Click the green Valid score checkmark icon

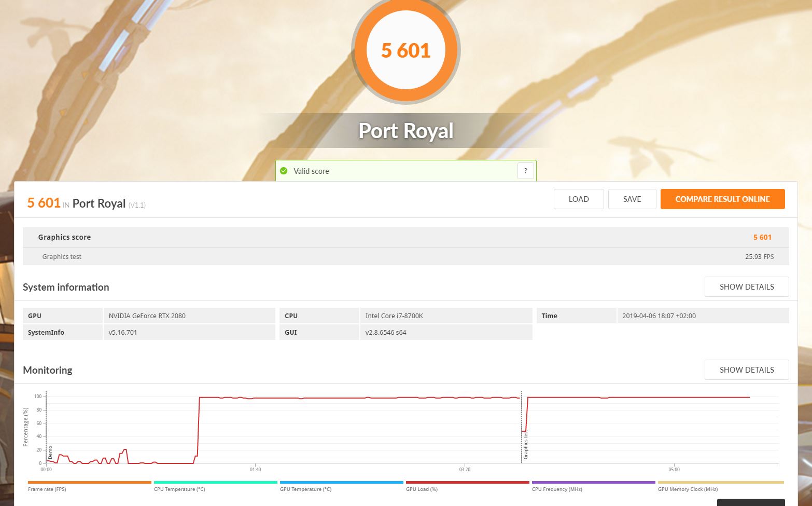(x=284, y=171)
